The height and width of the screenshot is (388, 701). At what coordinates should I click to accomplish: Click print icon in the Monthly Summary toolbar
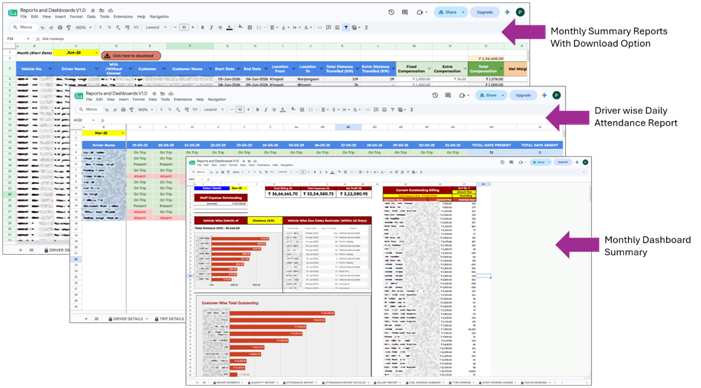pos(60,27)
